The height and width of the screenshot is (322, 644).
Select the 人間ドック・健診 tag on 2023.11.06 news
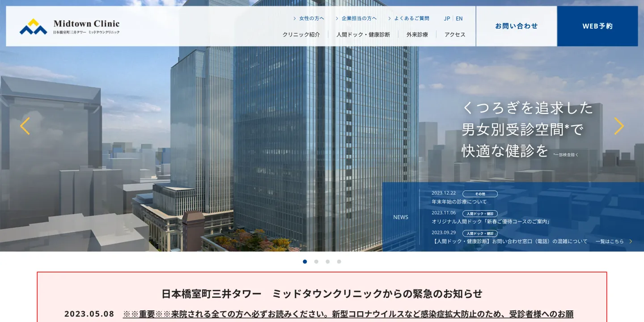479,214
